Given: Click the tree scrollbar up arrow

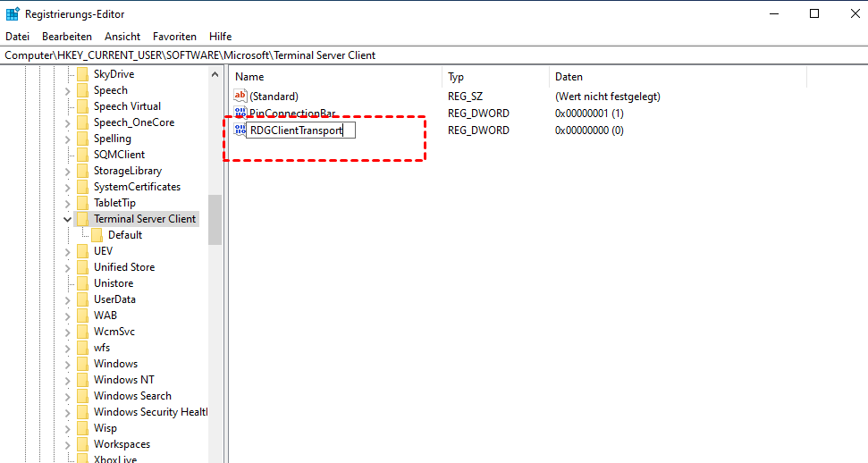Looking at the screenshot, I should tap(215, 74).
